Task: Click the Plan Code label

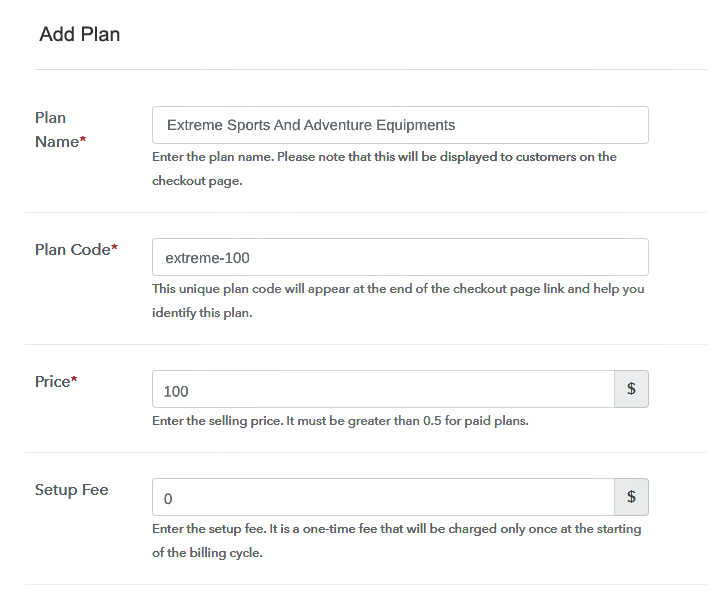Action: click(x=76, y=250)
